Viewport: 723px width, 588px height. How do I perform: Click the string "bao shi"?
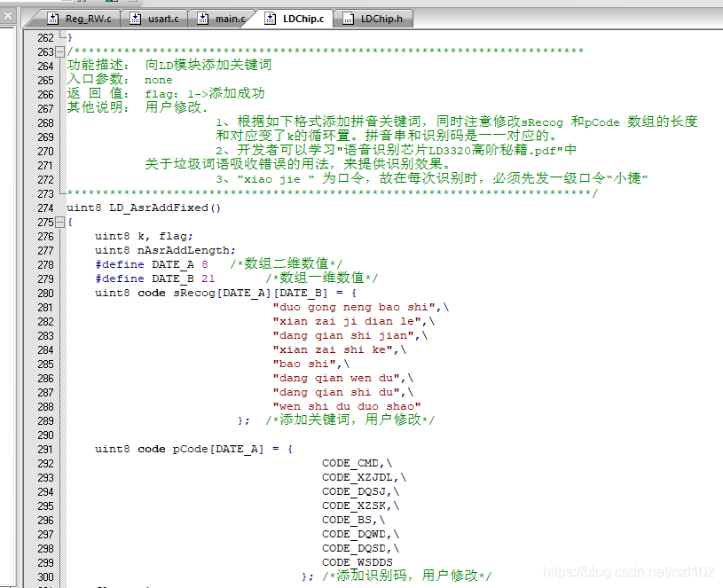(304, 364)
